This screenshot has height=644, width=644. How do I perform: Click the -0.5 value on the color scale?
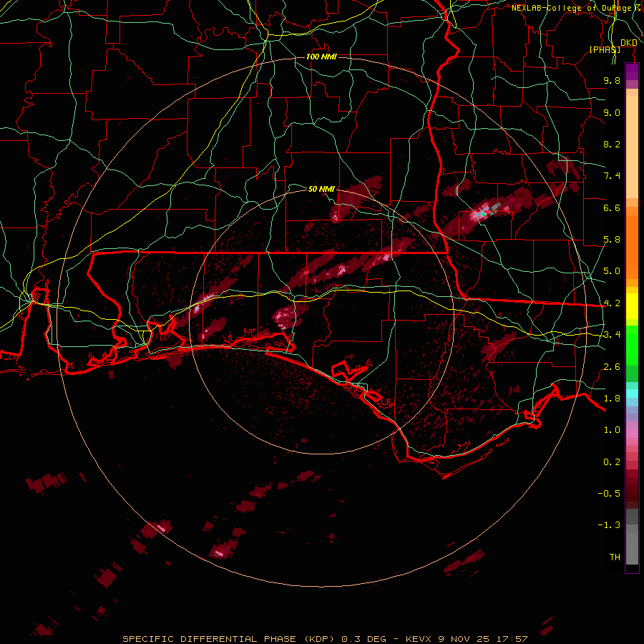point(609,494)
